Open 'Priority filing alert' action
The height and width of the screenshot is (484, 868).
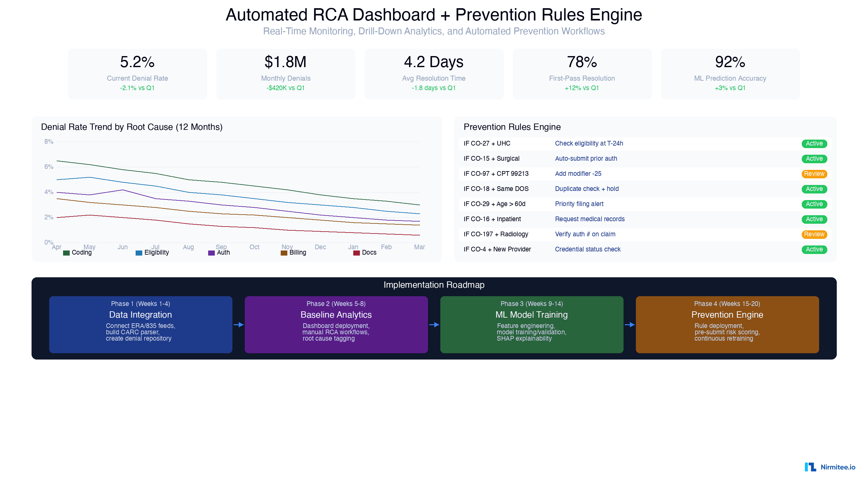pyautogui.click(x=579, y=204)
